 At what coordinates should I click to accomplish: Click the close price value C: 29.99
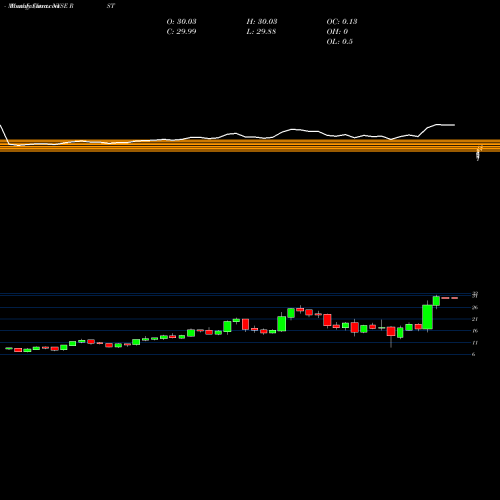(x=181, y=32)
